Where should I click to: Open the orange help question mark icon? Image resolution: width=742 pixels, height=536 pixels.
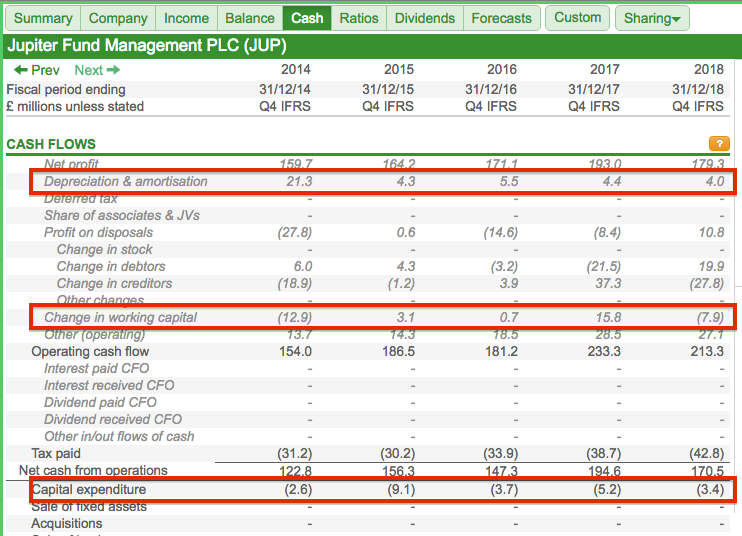(x=719, y=143)
